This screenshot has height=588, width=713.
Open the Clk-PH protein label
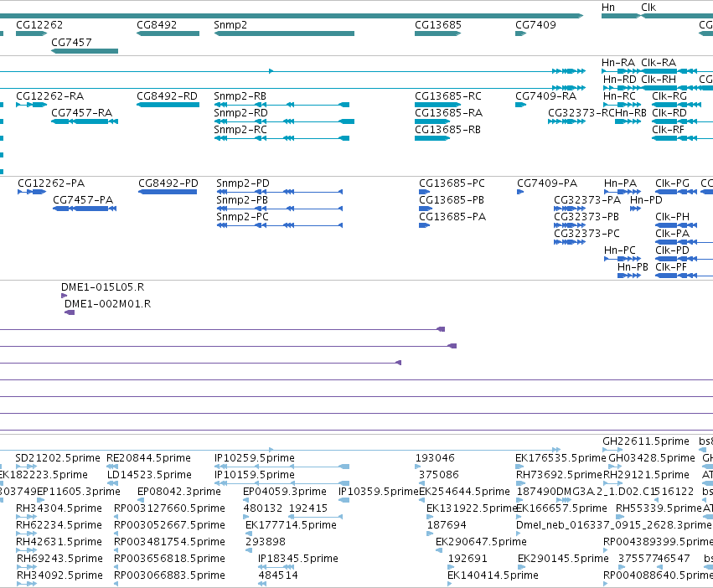672,217
